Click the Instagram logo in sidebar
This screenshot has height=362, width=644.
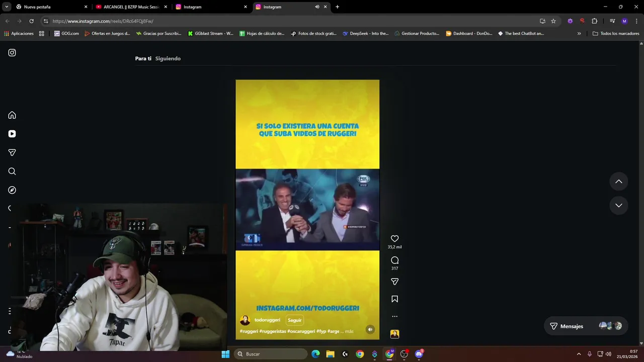[x=12, y=53]
